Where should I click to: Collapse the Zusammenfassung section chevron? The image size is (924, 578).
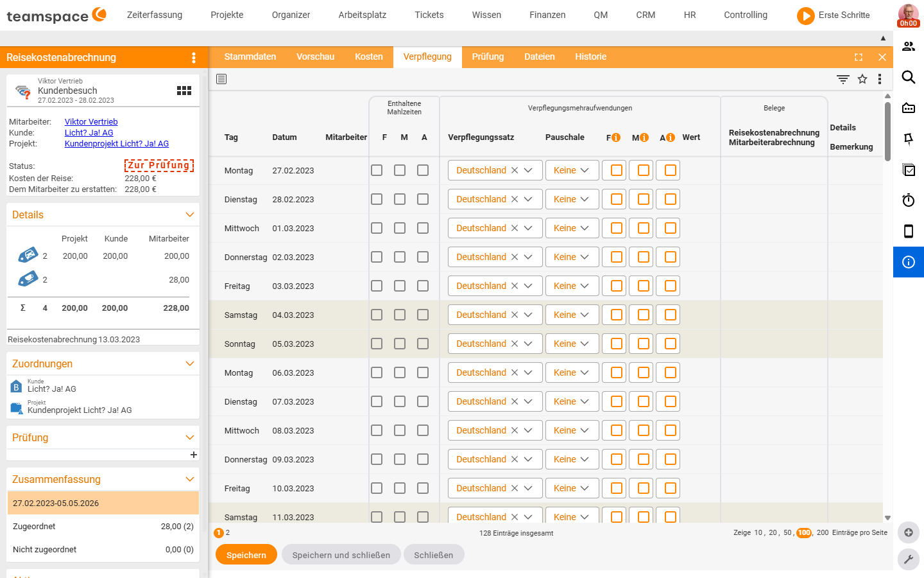coord(190,479)
